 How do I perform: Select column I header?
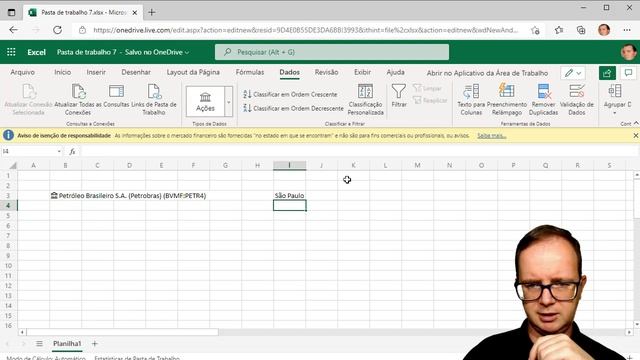(x=289, y=165)
